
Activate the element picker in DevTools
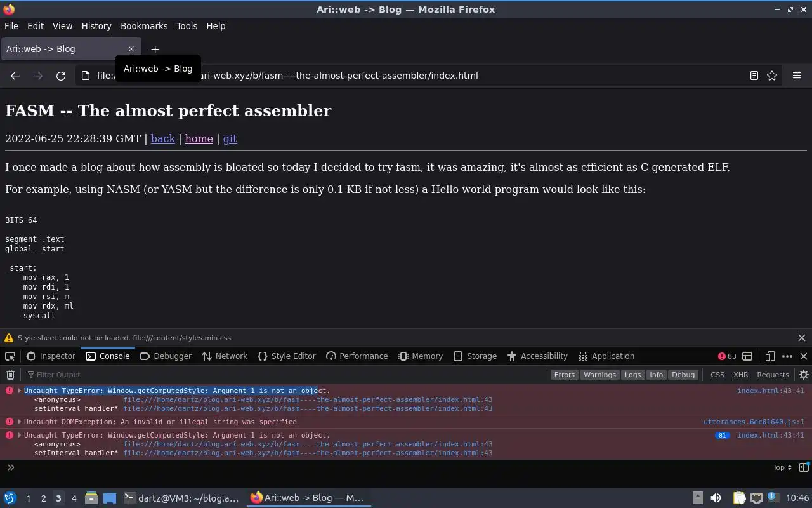tap(10, 356)
